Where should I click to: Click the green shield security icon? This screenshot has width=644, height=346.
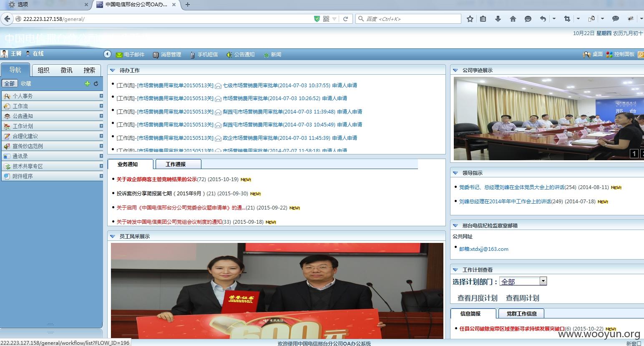coord(317,19)
